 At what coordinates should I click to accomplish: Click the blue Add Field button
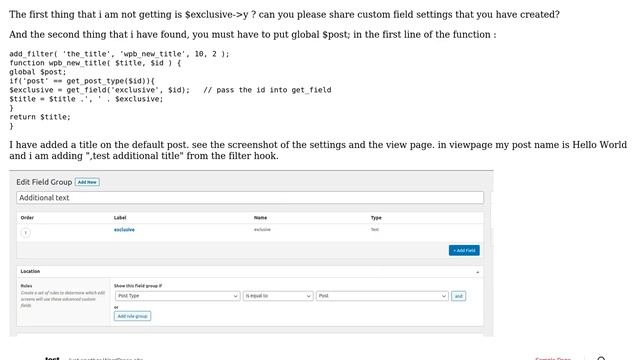(464, 250)
